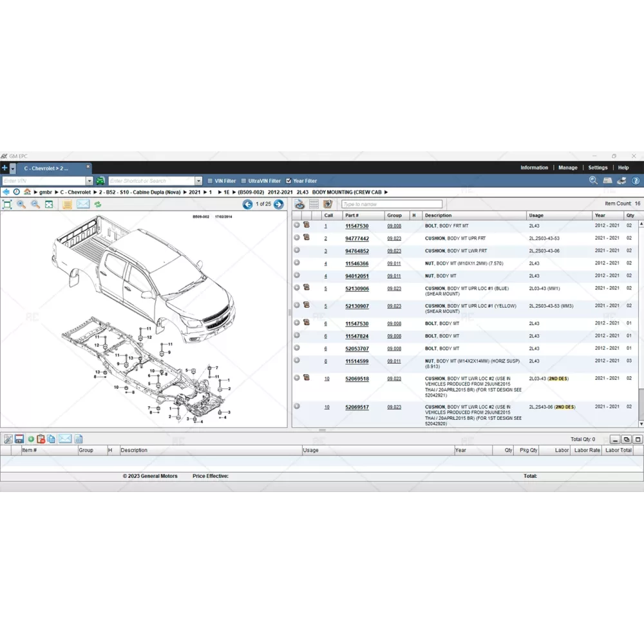Zoom in on the parts illustration
Viewport: 644px width, 644px height.
click(x=21, y=204)
